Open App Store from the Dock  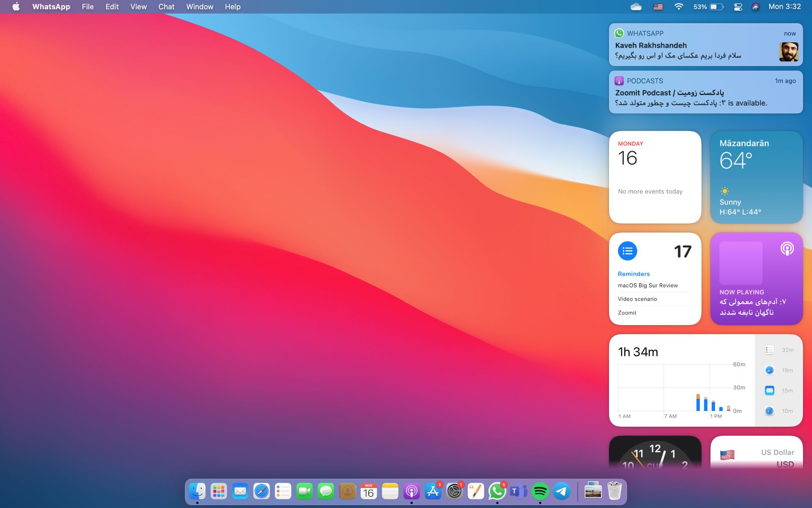(x=433, y=491)
